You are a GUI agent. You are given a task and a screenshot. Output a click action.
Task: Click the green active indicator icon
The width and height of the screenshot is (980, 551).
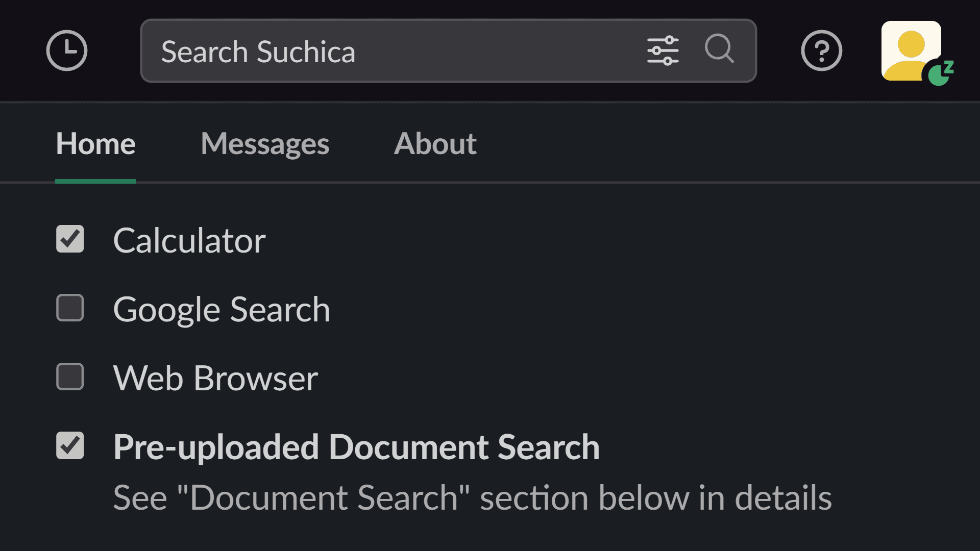pos(939,74)
